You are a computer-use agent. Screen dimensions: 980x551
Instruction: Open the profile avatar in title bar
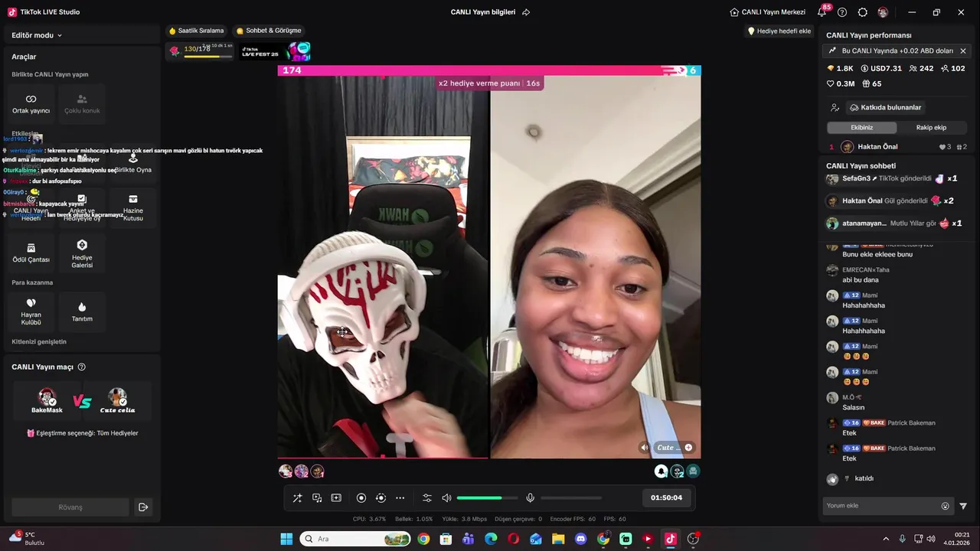883,12
